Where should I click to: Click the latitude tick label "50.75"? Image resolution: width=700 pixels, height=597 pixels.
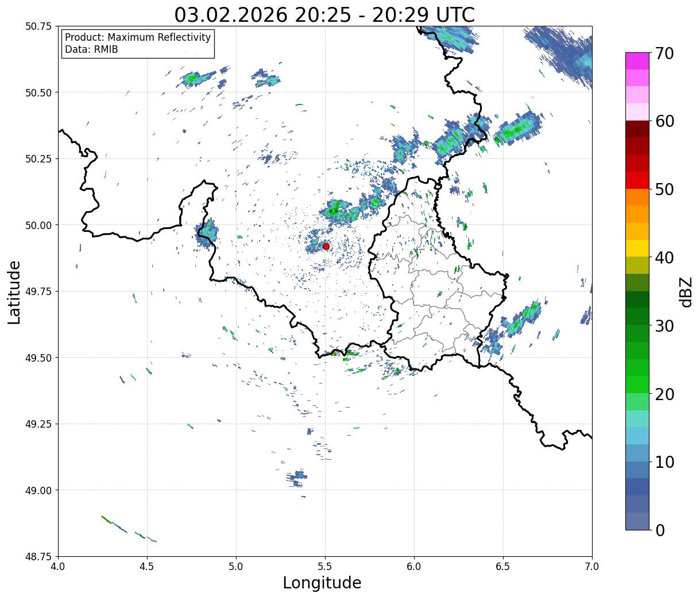(x=38, y=26)
